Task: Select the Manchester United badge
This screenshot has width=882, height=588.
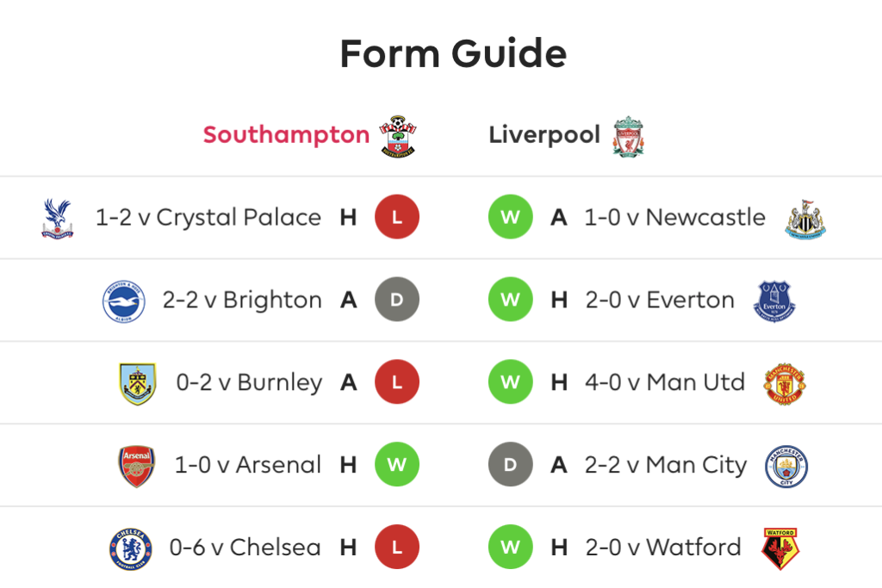Action: 785,384
